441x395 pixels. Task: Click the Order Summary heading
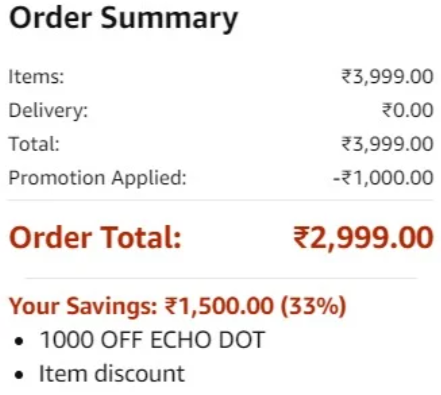coord(123,19)
